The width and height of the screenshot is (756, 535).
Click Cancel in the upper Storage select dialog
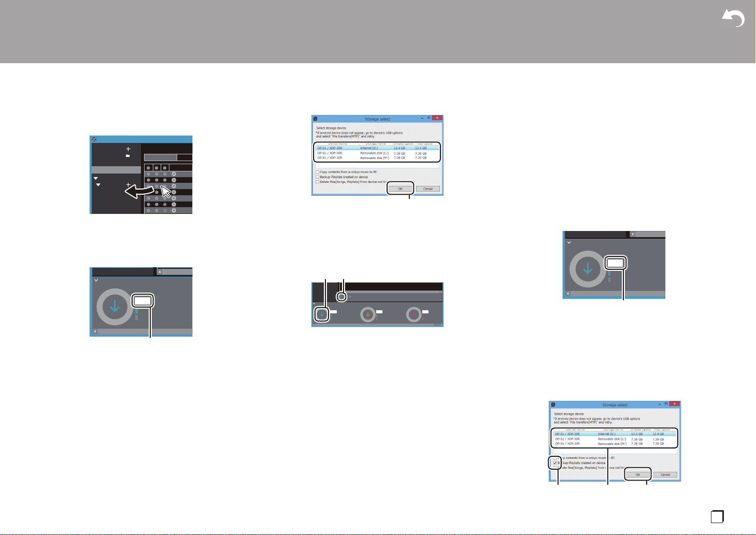[428, 189]
